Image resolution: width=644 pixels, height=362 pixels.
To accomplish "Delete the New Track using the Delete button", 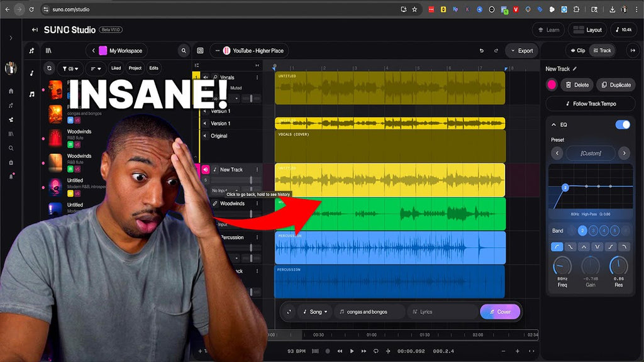I will point(577,85).
